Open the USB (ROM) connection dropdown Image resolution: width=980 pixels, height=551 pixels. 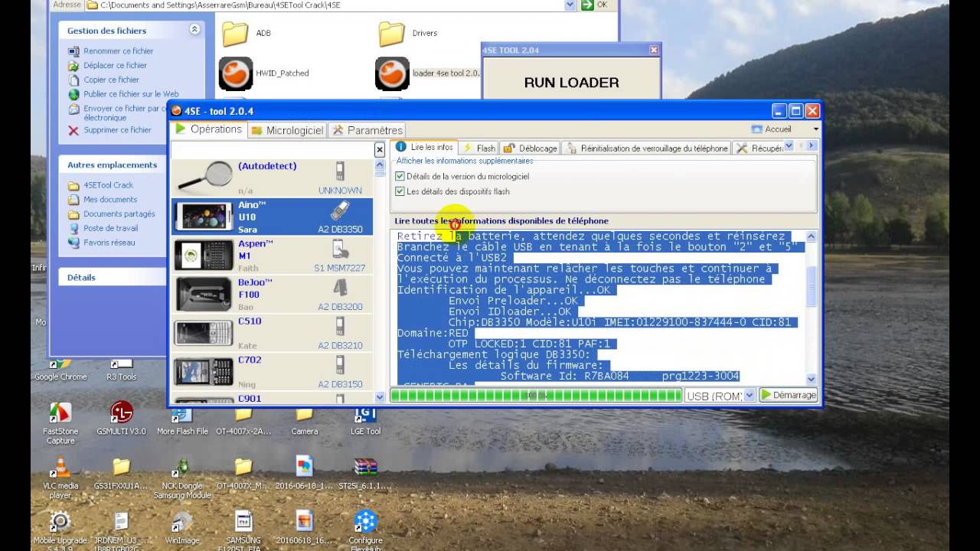point(750,396)
